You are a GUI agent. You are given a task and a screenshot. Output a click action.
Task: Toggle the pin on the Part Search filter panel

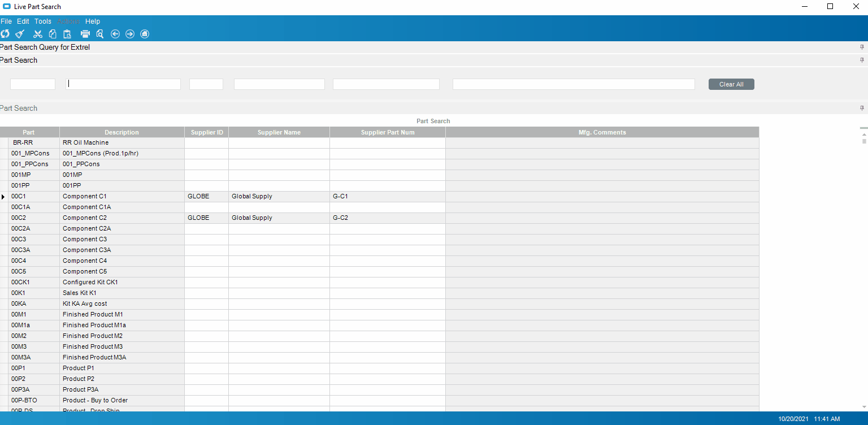tap(861, 60)
